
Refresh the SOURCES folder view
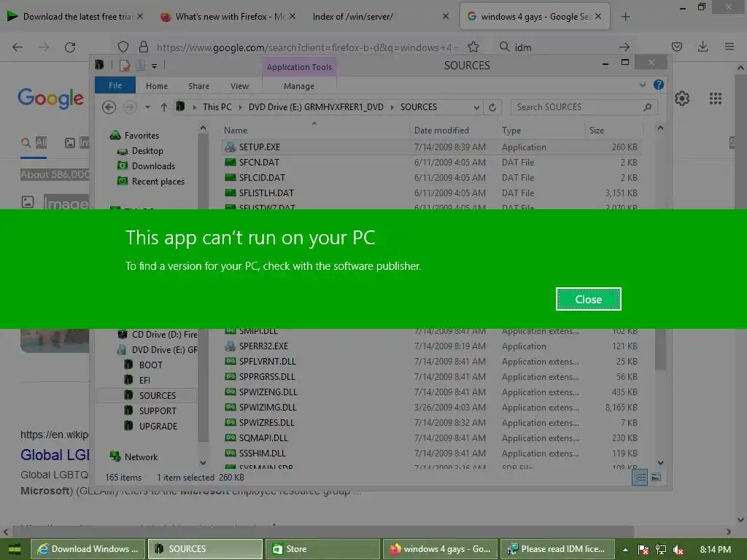coord(492,107)
